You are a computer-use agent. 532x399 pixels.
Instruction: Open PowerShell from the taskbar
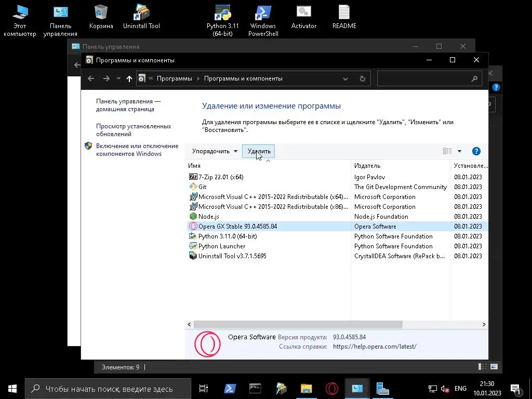(230, 389)
